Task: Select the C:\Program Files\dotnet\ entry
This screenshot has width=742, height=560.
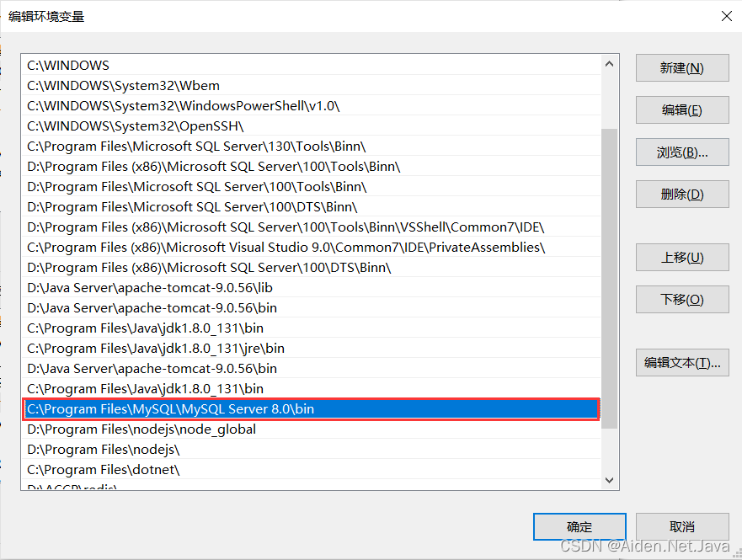Action: click(x=311, y=470)
